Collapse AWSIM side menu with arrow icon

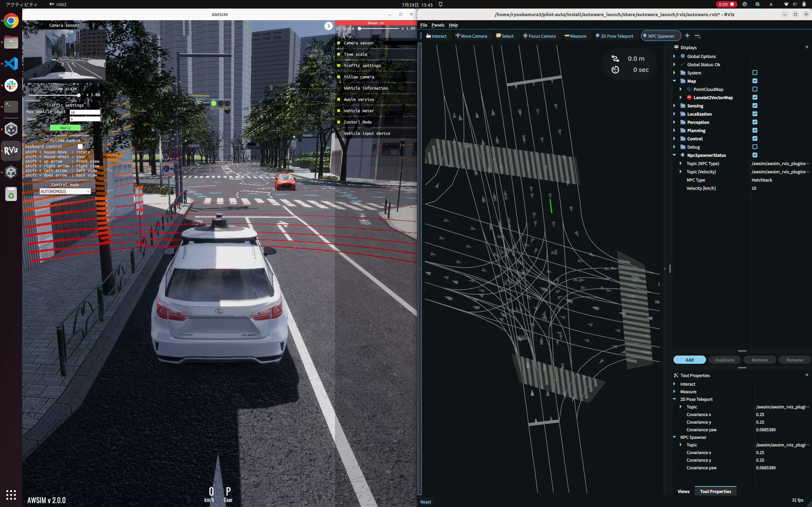coord(328,26)
